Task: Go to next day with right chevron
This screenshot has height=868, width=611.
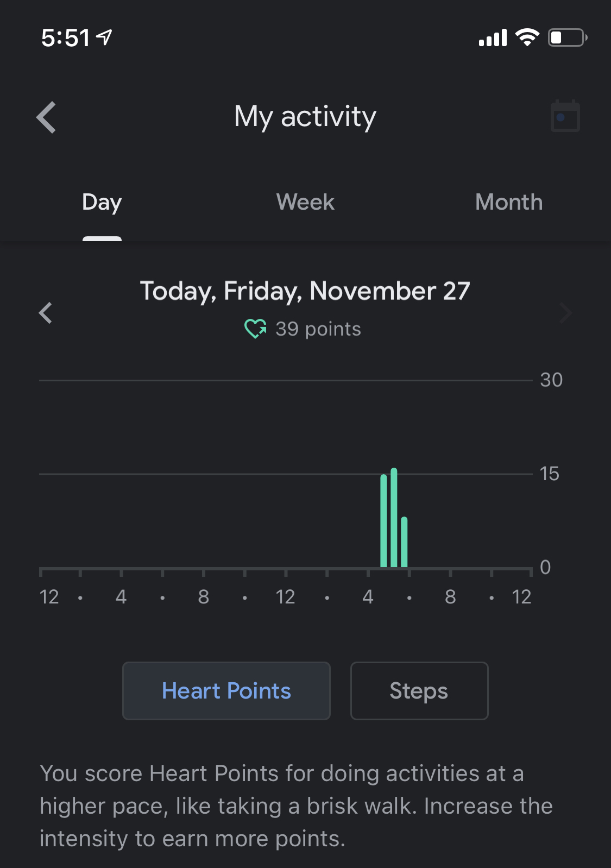Action: [565, 313]
